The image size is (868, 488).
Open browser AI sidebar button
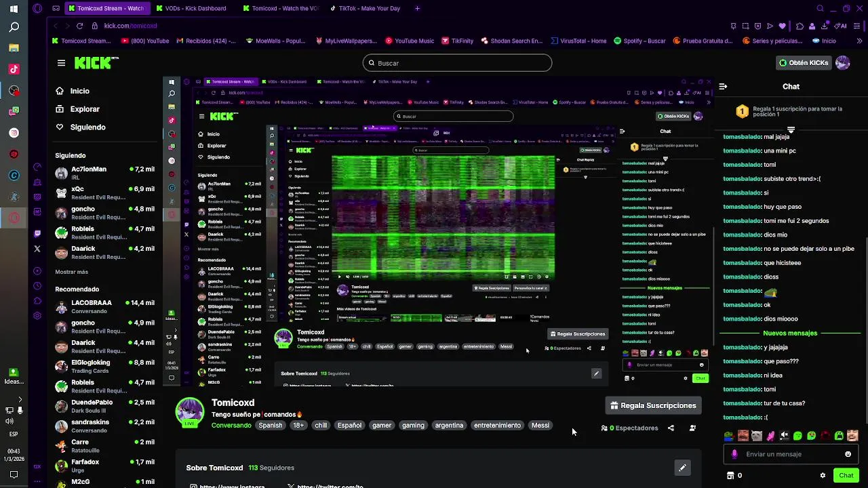point(841,26)
